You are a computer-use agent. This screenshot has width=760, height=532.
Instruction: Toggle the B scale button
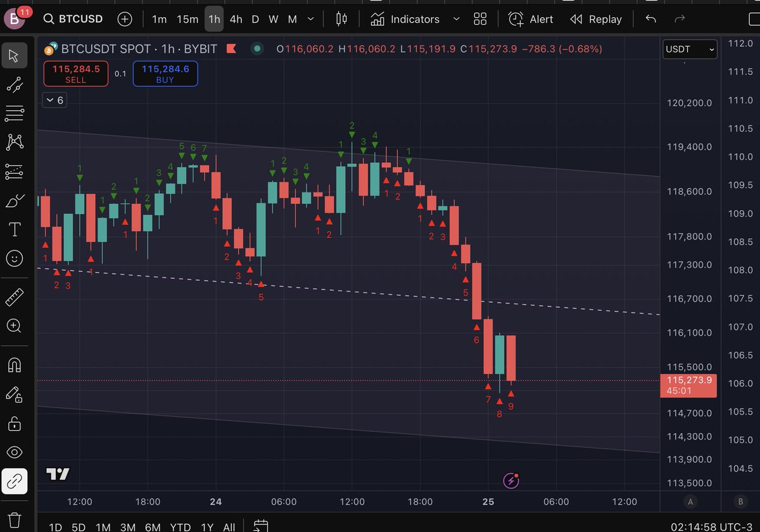[739, 502]
